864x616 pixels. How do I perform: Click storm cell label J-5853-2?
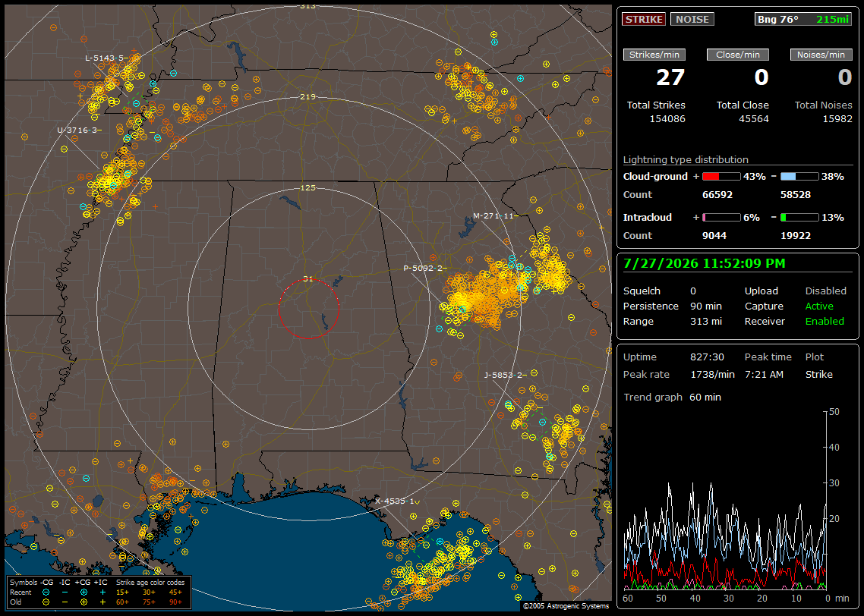pyautogui.click(x=505, y=376)
